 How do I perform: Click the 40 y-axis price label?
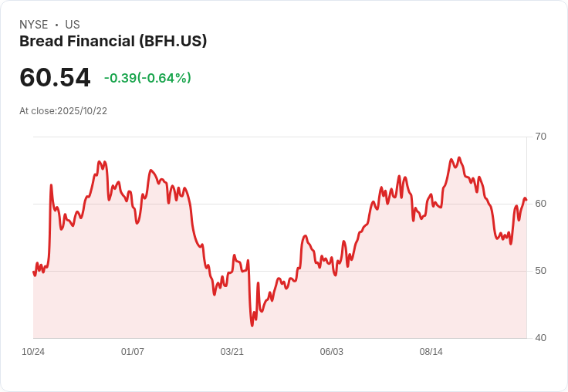[540, 338]
